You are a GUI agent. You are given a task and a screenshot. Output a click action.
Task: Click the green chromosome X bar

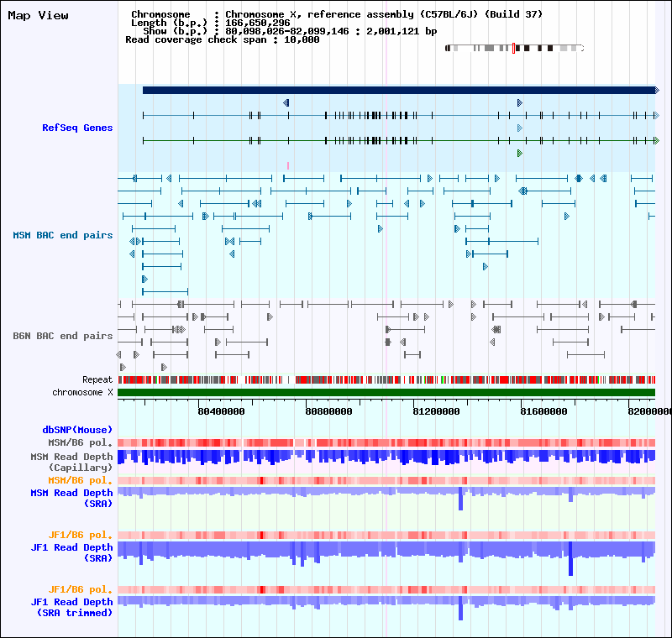tap(386, 392)
